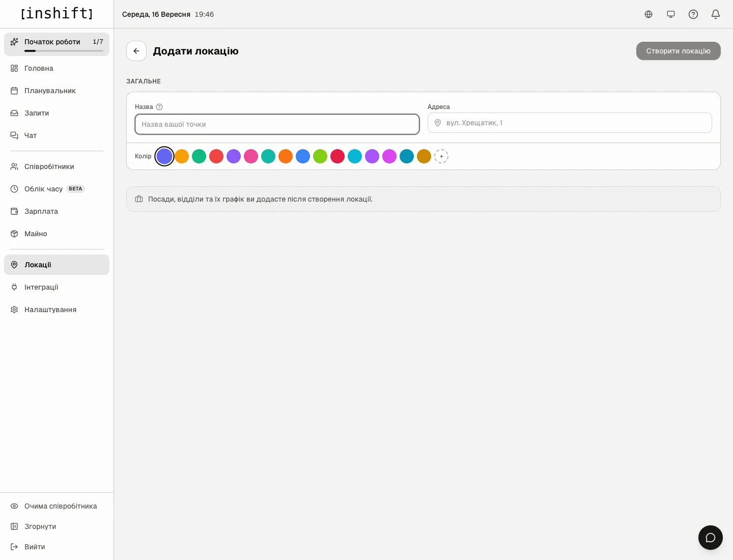Click the Адреса input field
The image size is (733, 560).
point(570,123)
